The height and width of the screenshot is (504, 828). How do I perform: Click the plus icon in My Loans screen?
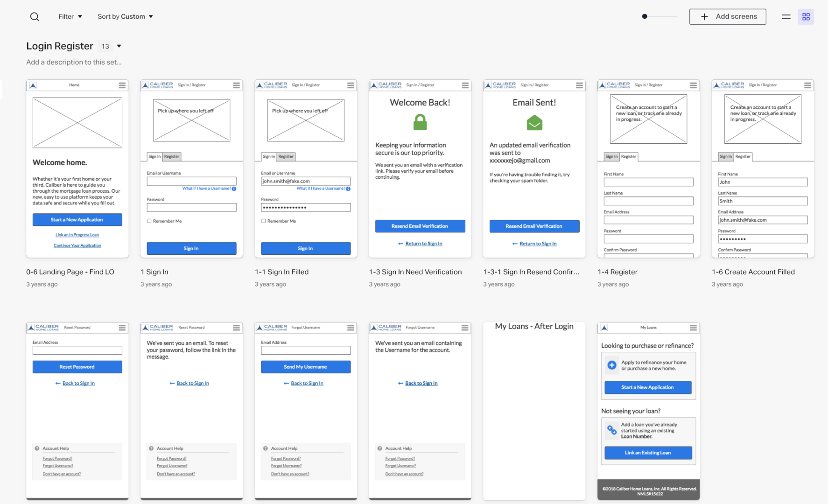click(x=612, y=365)
